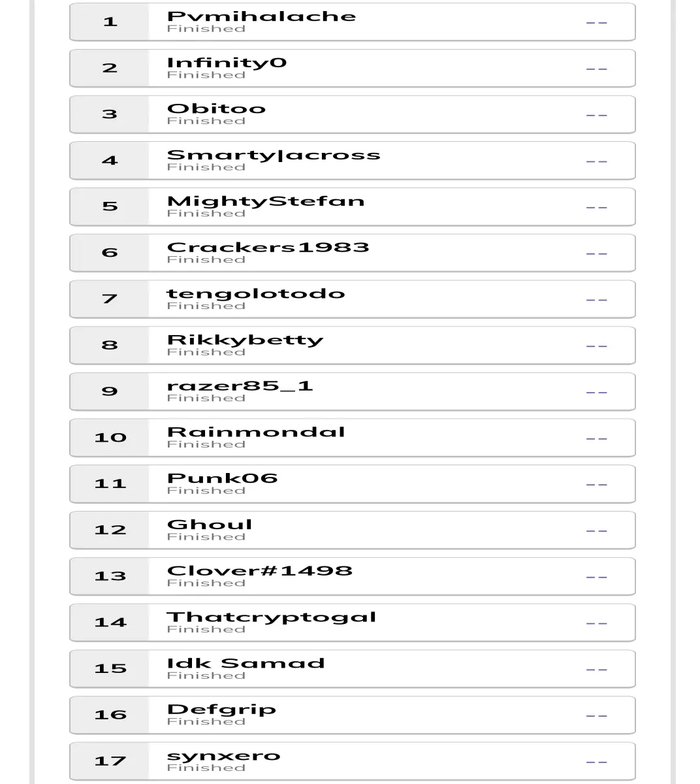700x784 pixels.
Task: Click rank number 17 badge
Action: tap(110, 761)
